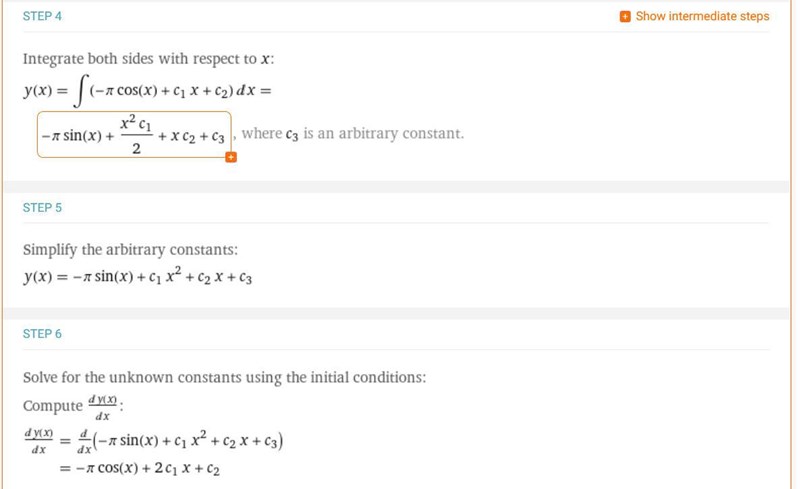
Task: Click the x²c1/2 fraction in the boxed result
Action: point(135,135)
